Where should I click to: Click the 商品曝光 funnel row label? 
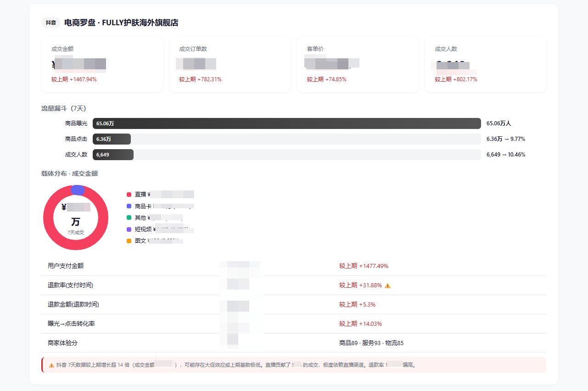76,123
